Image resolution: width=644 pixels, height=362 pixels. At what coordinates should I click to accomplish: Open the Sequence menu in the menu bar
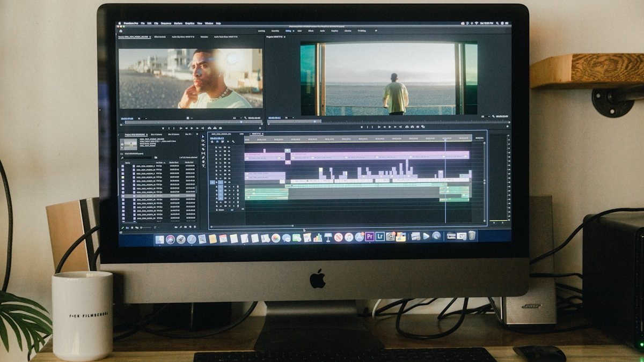(x=166, y=24)
